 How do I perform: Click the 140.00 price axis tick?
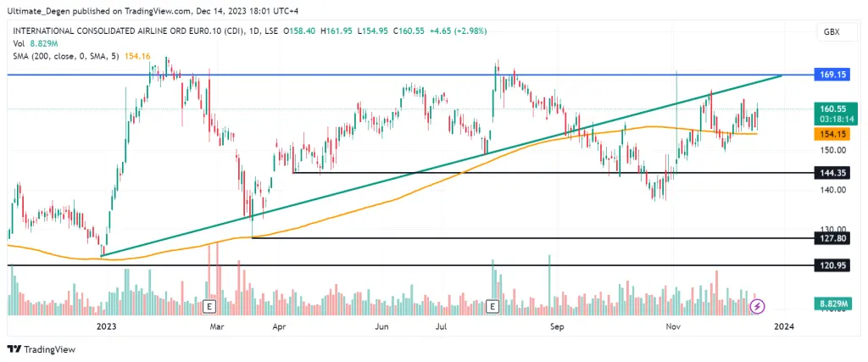click(x=833, y=189)
